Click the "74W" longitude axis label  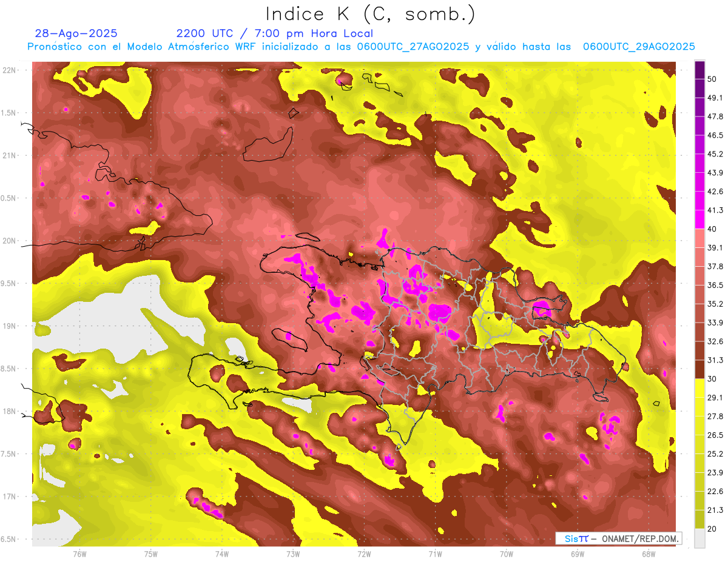222,554
